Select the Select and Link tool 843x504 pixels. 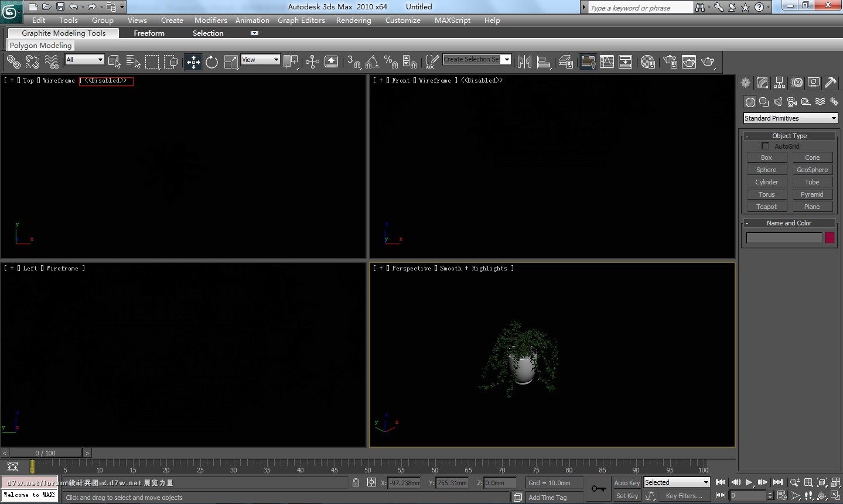[13, 61]
